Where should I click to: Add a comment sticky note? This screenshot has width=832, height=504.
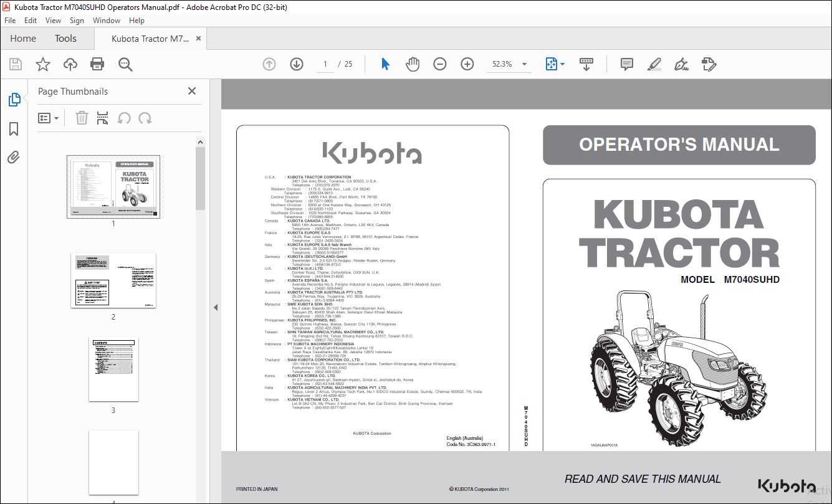click(627, 64)
